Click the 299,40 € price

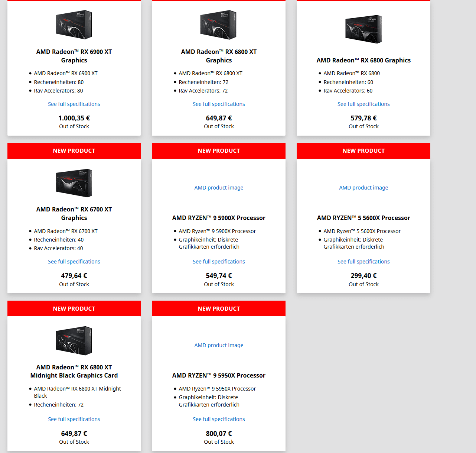tap(363, 276)
